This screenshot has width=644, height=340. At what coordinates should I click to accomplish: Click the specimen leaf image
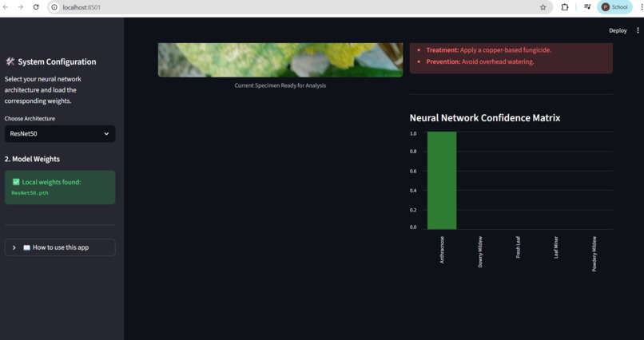click(x=280, y=60)
